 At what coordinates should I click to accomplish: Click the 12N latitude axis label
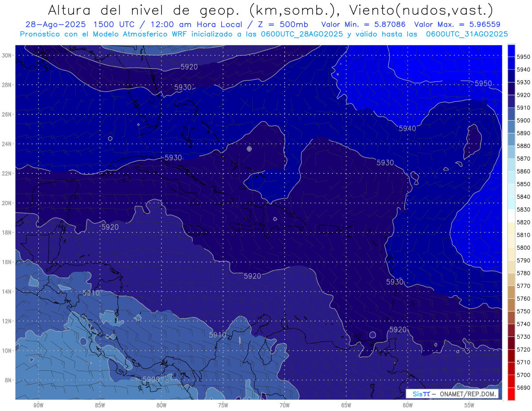[x=7, y=321]
